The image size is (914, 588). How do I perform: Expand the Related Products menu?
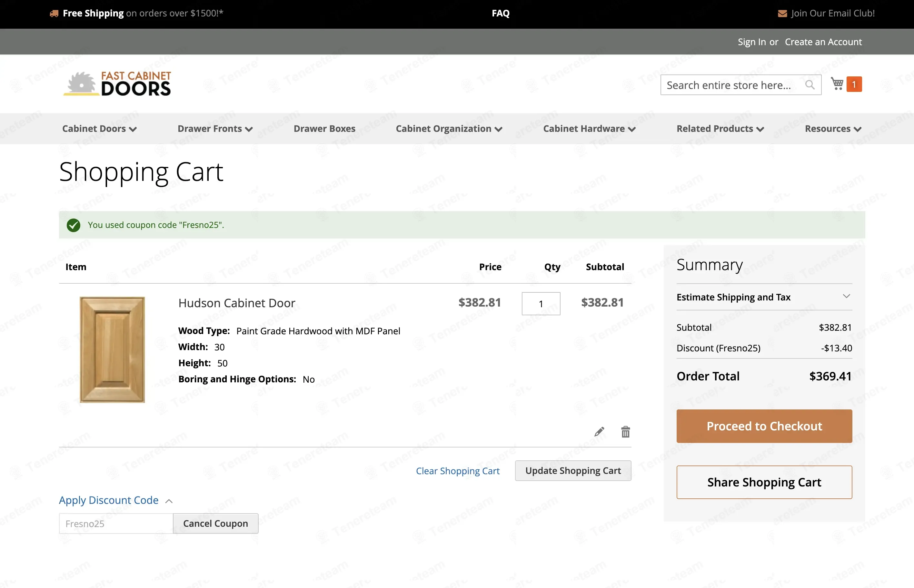click(720, 129)
